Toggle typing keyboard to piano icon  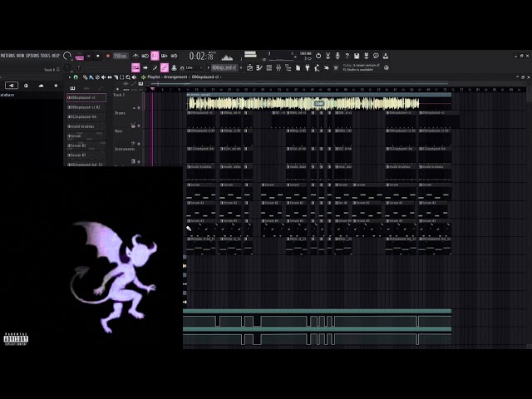tap(135, 68)
